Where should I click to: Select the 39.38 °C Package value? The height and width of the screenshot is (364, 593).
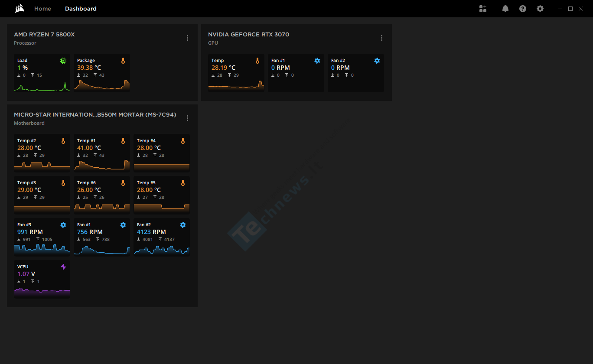[89, 68]
